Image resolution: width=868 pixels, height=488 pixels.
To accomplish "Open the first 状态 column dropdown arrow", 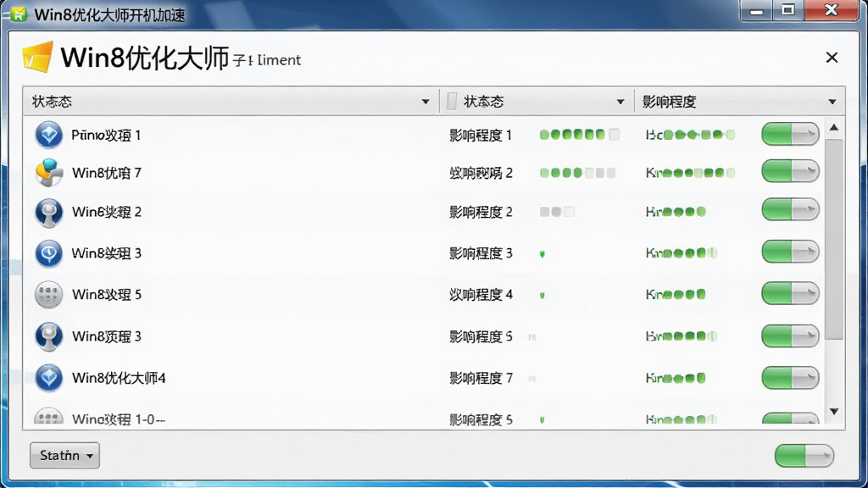I will [426, 102].
